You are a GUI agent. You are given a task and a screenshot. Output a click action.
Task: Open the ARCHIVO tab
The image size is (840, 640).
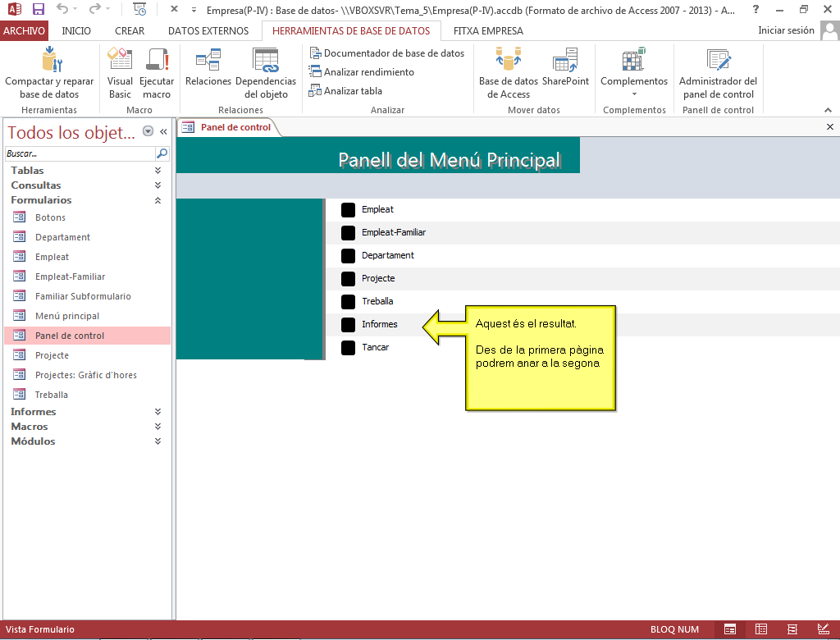(24, 30)
